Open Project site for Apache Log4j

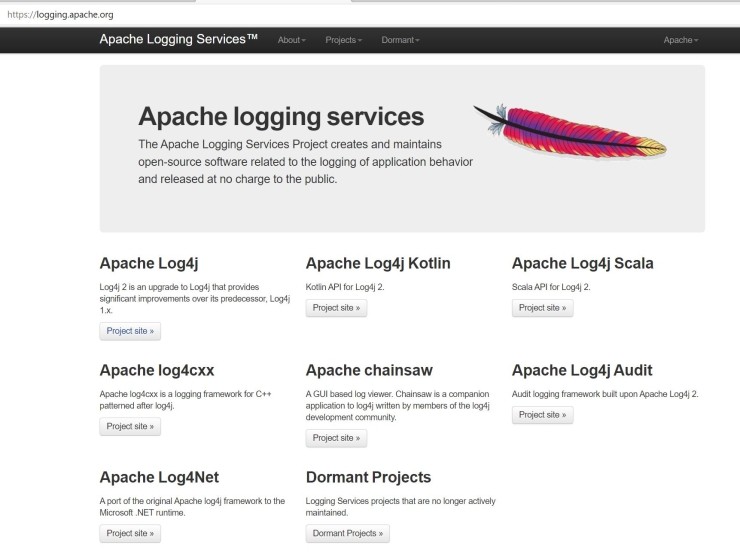130,330
